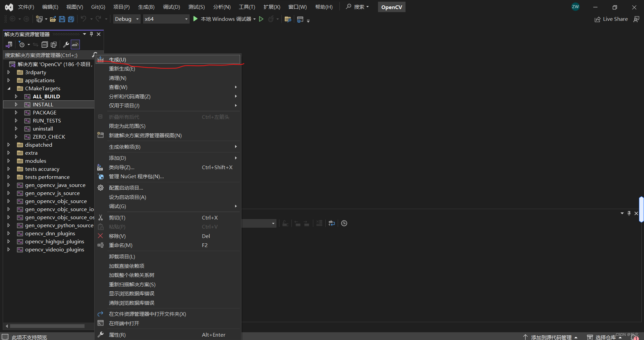The height and width of the screenshot is (340, 644).
Task: Pin the output panel at bottom
Action: point(629,213)
